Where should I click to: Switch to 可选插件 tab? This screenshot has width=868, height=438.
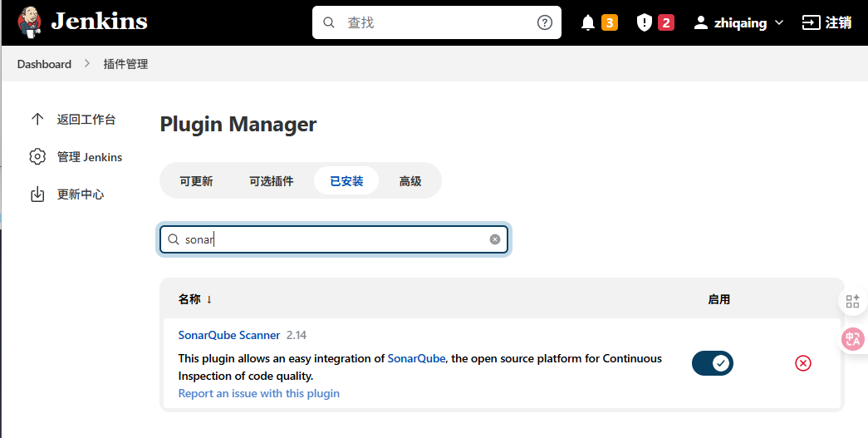pos(271,181)
